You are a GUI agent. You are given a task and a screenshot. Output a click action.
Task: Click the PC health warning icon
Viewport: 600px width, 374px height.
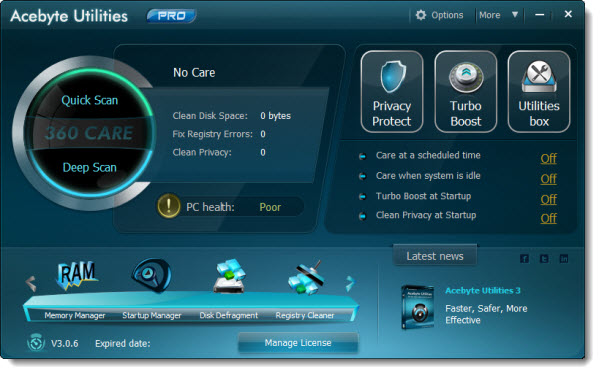pyautogui.click(x=168, y=206)
